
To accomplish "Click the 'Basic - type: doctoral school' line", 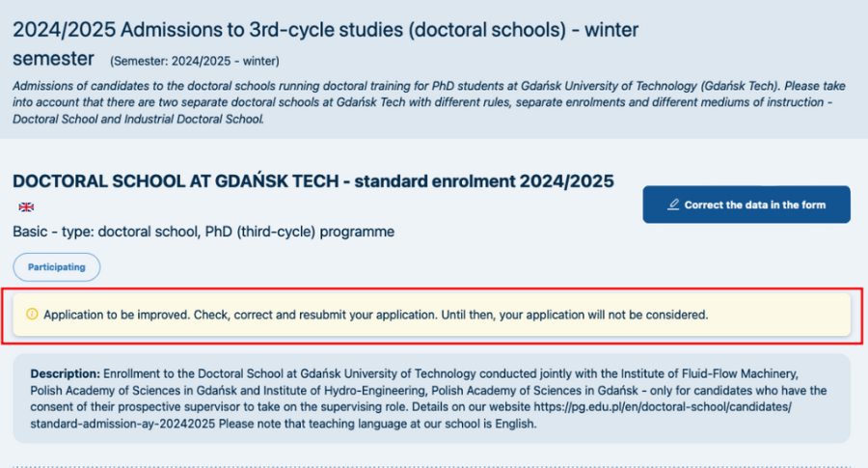I will 203,232.
